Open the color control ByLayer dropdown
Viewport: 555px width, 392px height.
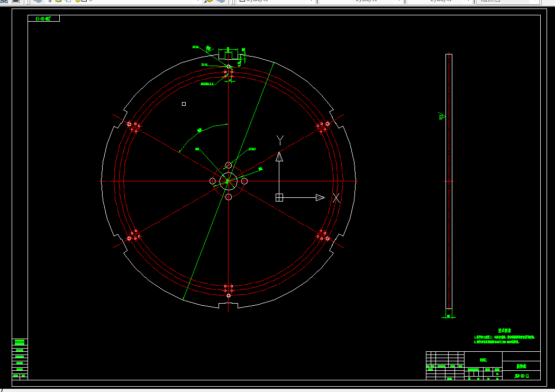coord(276,1)
